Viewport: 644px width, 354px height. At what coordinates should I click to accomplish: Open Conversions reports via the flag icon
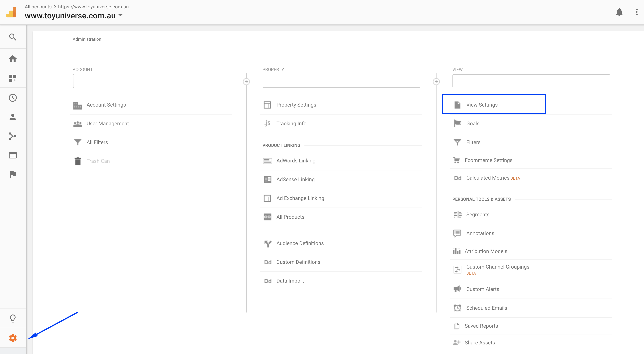coord(13,174)
